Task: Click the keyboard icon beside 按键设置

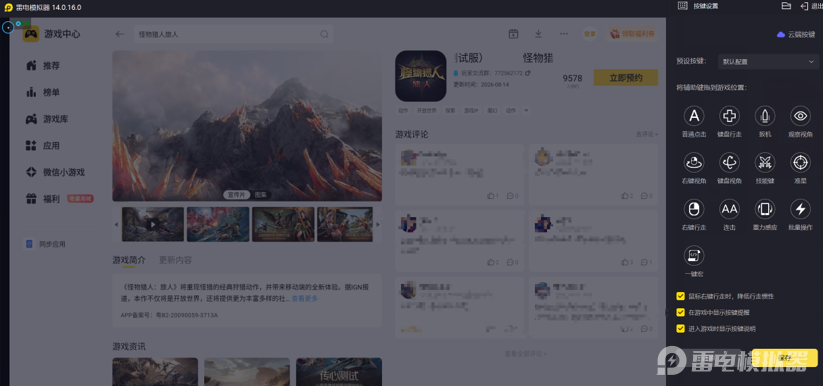Action: point(682,6)
